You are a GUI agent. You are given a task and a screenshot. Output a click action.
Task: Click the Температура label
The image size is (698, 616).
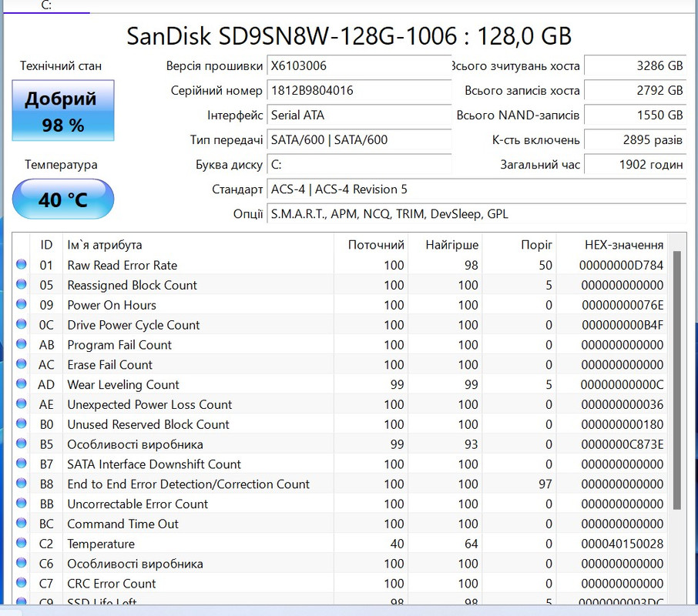(61, 165)
